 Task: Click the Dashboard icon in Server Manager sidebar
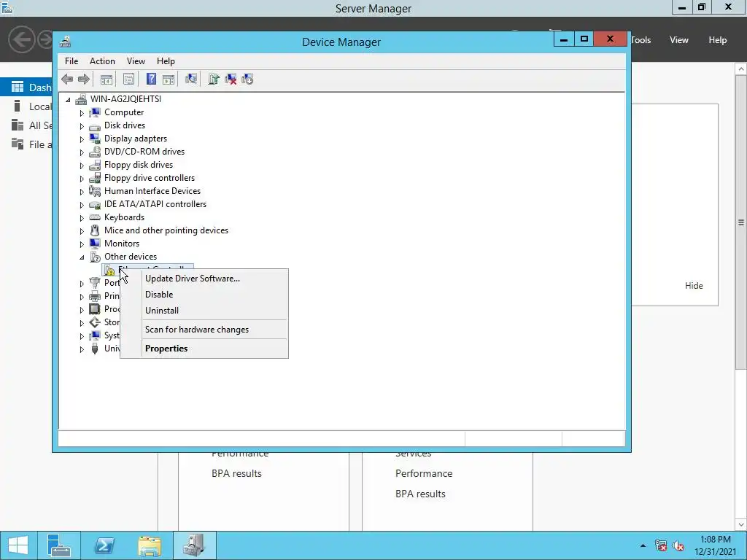click(x=18, y=87)
